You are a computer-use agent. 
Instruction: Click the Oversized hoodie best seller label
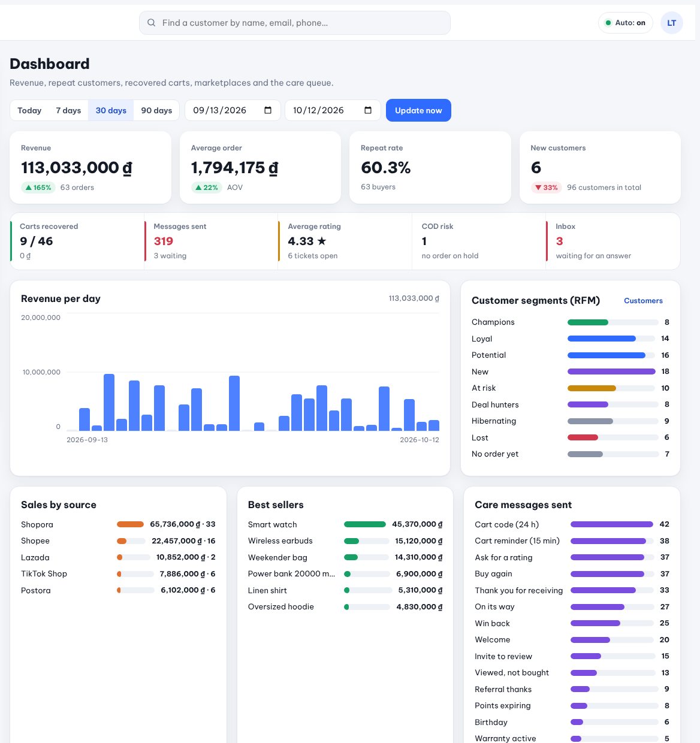281,606
